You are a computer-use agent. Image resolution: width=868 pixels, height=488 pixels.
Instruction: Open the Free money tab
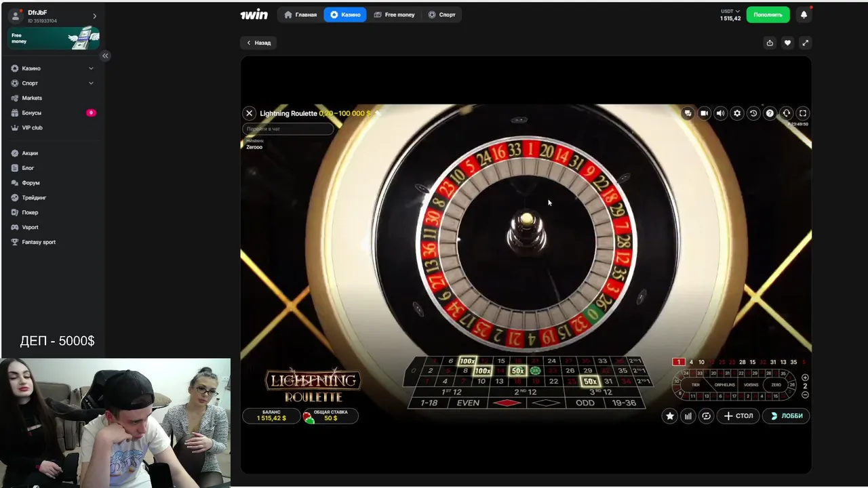[x=394, y=14]
